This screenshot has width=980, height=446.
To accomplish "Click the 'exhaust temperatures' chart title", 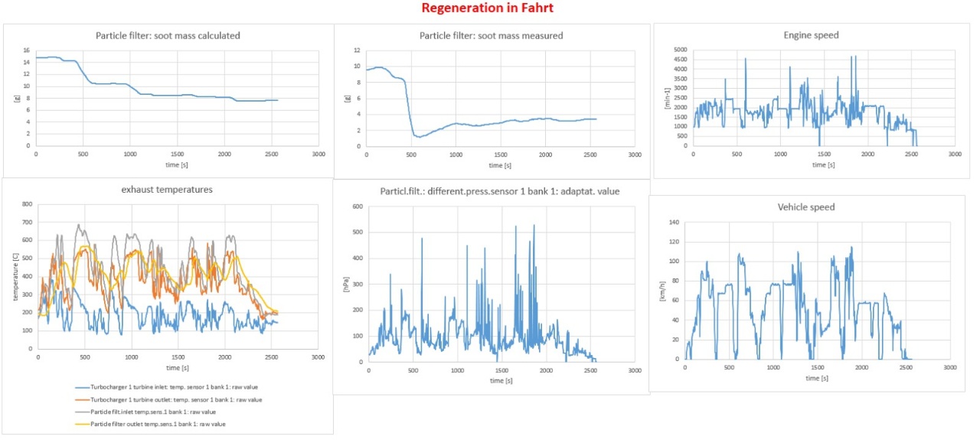I will pyautogui.click(x=168, y=190).
